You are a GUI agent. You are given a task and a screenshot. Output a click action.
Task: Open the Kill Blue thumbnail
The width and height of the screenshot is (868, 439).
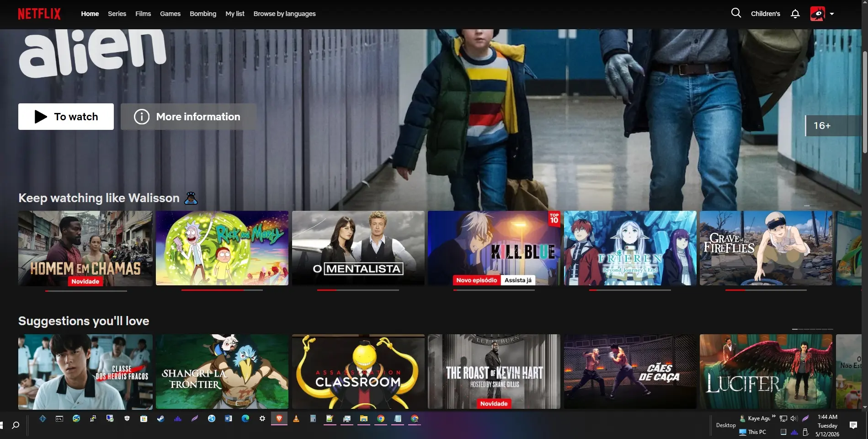click(494, 248)
